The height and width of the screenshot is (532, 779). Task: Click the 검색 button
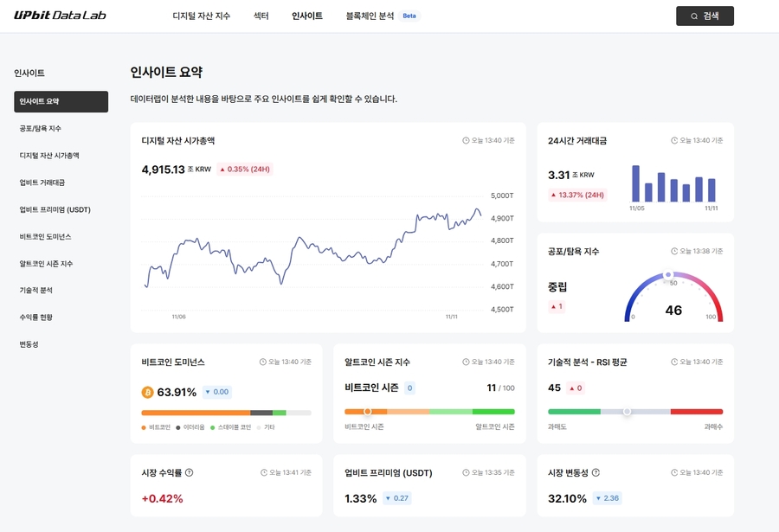click(x=705, y=16)
